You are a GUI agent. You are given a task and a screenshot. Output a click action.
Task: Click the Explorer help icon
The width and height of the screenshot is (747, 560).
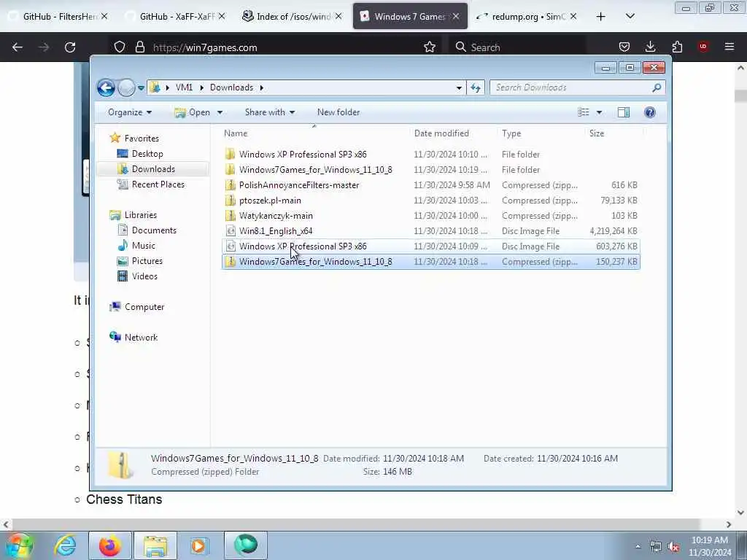[x=650, y=112]
